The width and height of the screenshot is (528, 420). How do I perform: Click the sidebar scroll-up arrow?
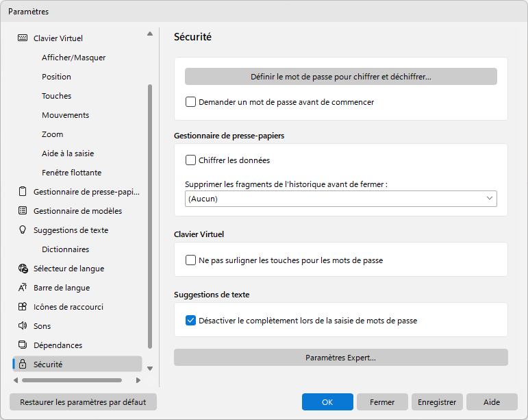point(150,34)
